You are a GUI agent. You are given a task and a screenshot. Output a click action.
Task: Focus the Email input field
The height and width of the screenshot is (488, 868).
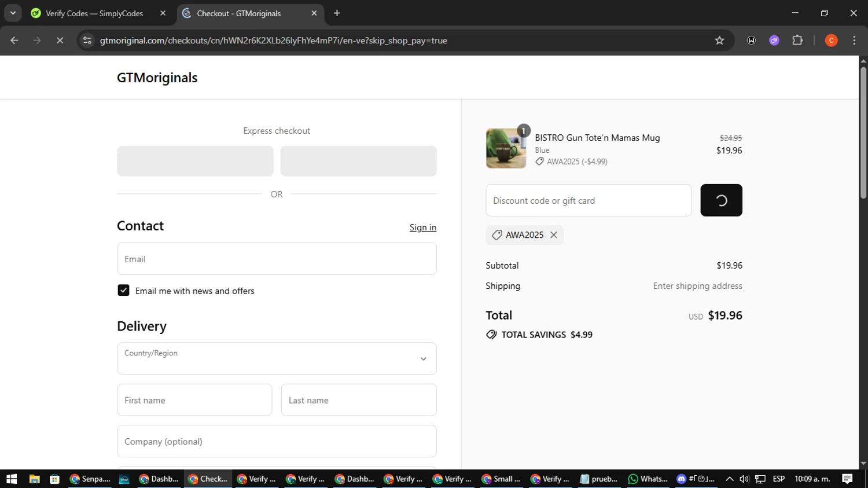[x=277, y=259]
